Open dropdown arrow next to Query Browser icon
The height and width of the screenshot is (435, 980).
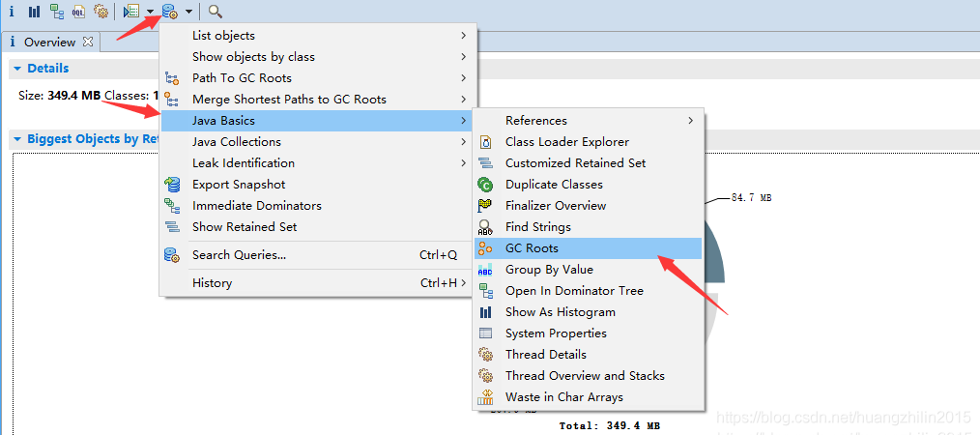coord(188,12)
